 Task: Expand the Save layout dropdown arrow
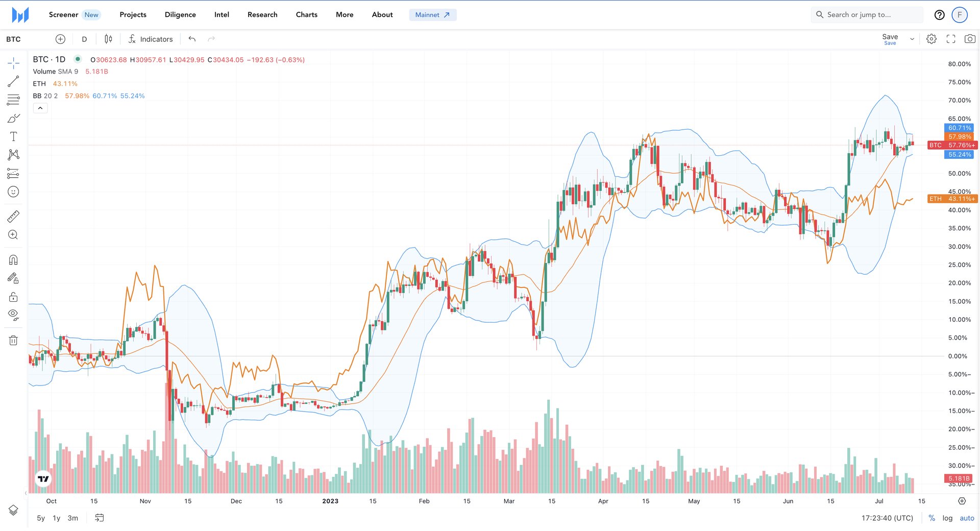911,39
